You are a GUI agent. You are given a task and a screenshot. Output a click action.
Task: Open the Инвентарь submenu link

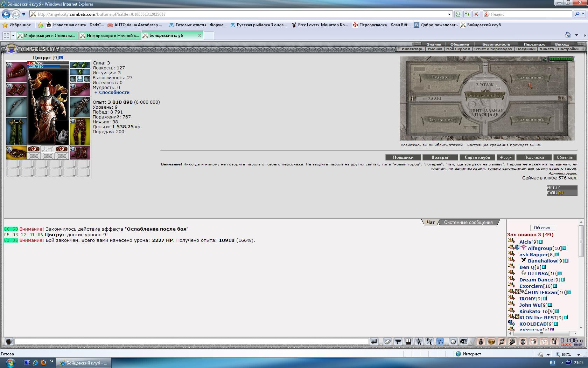[x=412, y=49]
